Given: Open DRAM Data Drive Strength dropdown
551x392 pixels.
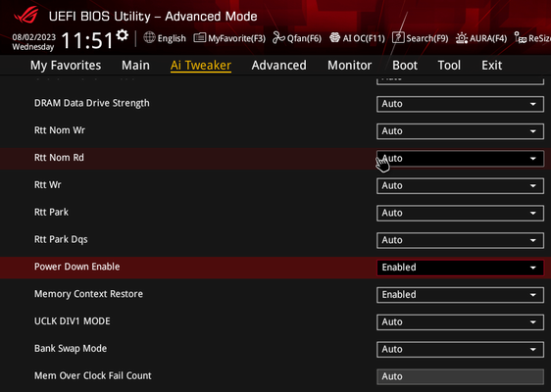Looking at the screenshot, I should (x=460, y=104).
